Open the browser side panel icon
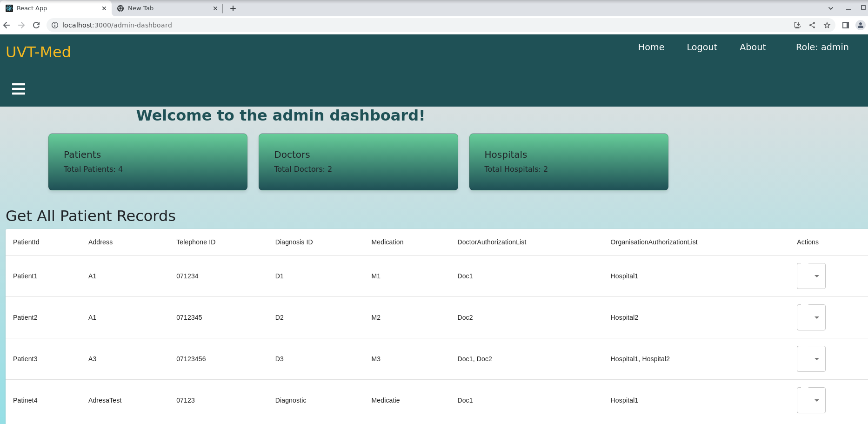Viewport: 868px width, 424px height. (x=846, y=25)
